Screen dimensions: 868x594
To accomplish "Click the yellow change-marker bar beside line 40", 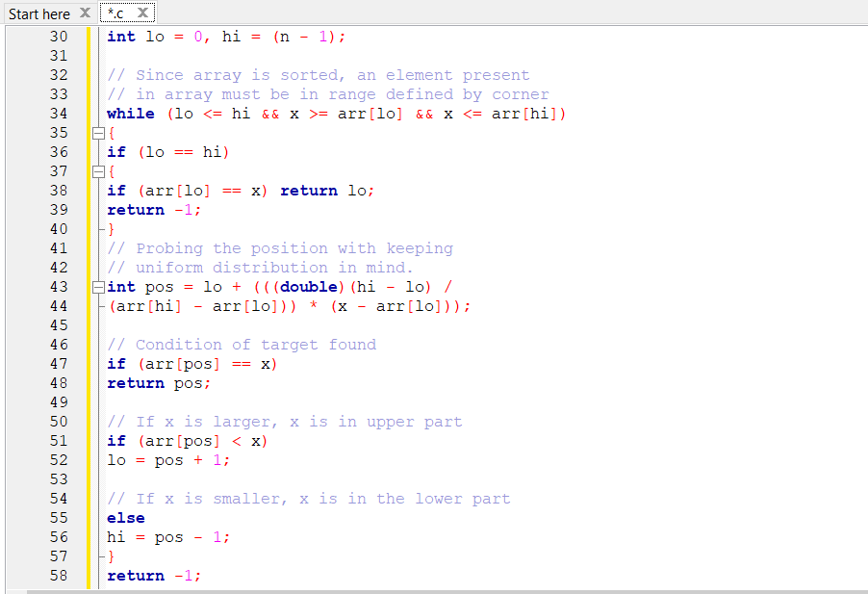I will point(89,229).
